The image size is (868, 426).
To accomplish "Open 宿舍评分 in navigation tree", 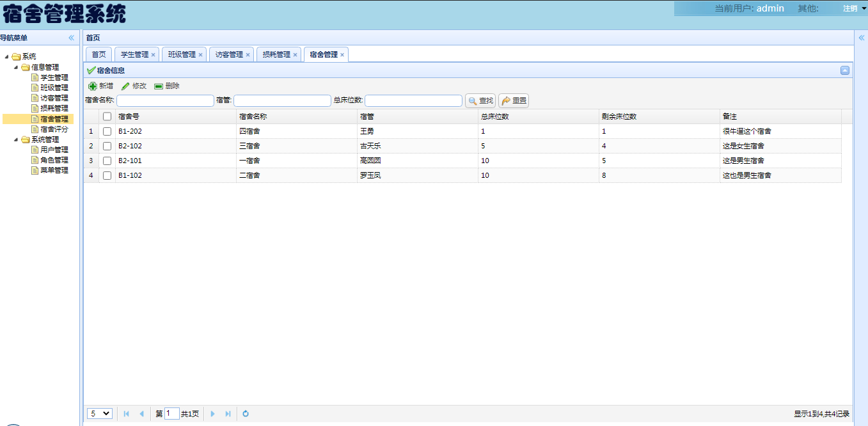I will [54, 129].
